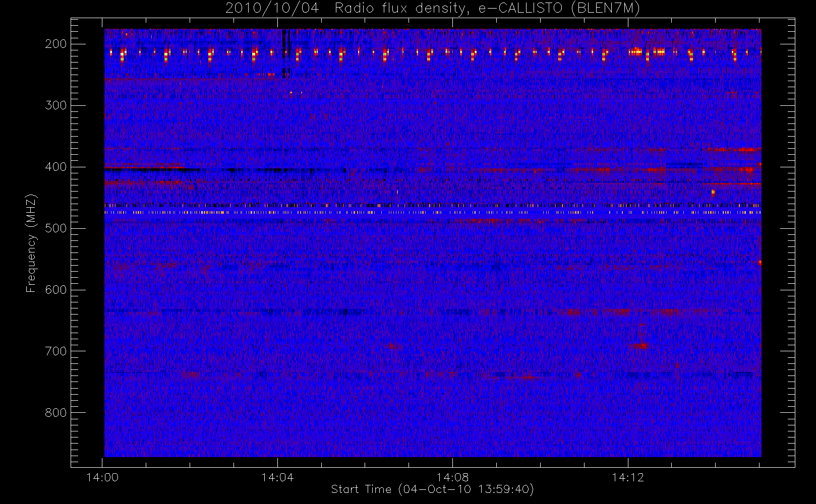Image resolution: width=816 pixels, height=504 pixels.
Task: Click the 14:04 time tick label
Action: [x=277, y=477]
